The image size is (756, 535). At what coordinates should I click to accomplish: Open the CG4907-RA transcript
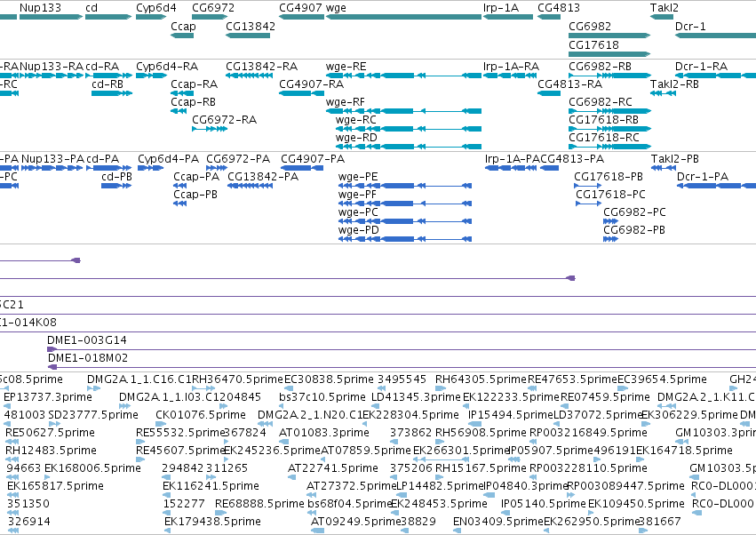click(x=301, y=93)
